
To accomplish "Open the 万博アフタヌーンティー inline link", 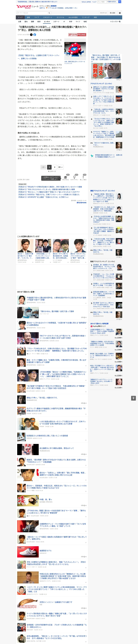I will (x=39, y=57).
